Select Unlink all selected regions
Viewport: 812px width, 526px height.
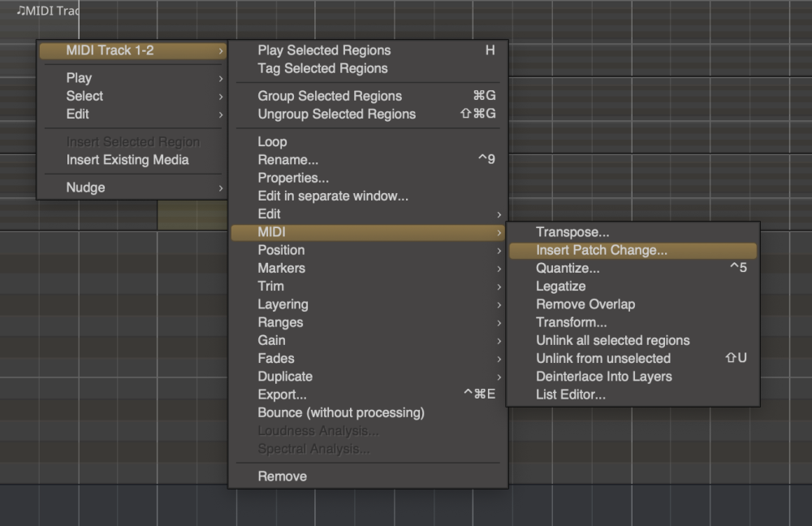click(x=633, y=341)
